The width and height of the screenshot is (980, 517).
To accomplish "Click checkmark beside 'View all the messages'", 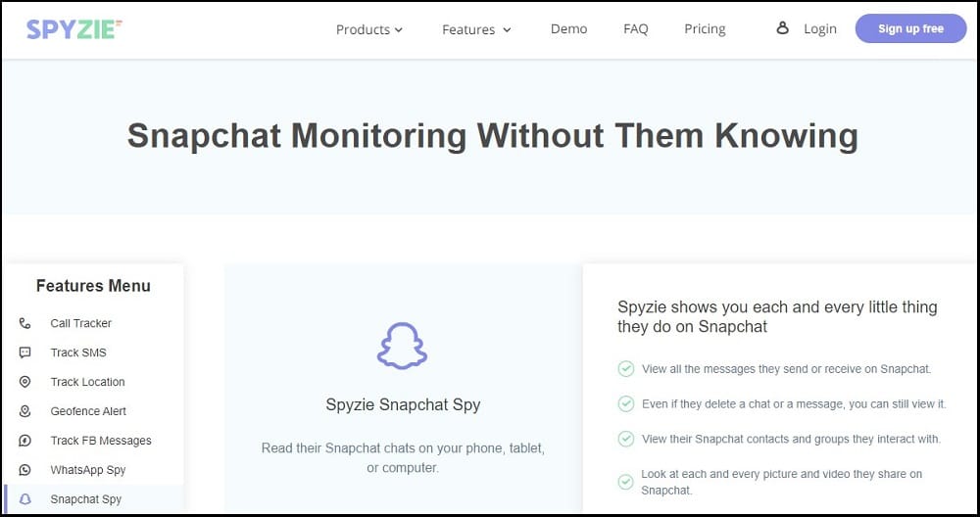I will point(625,369).
